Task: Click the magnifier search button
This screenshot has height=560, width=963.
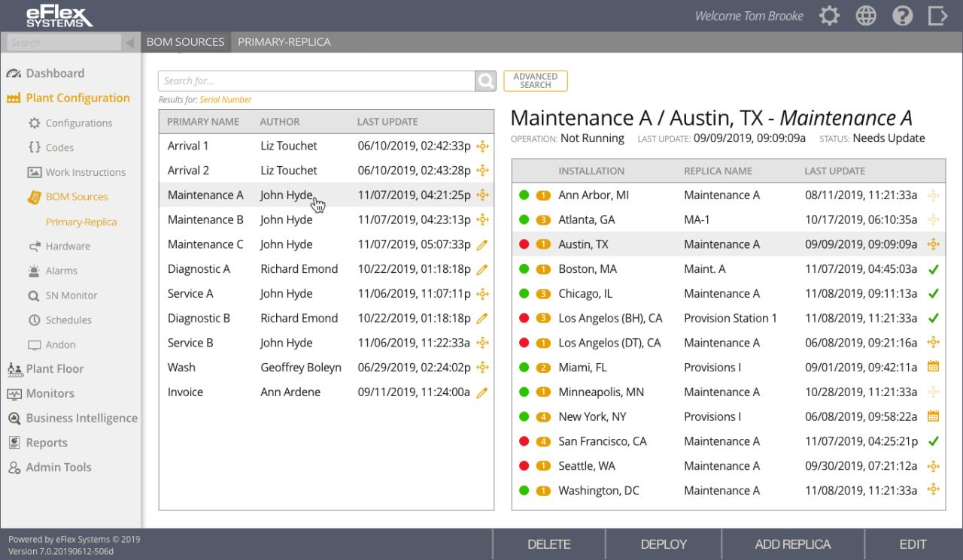Action: pos(486,81)
